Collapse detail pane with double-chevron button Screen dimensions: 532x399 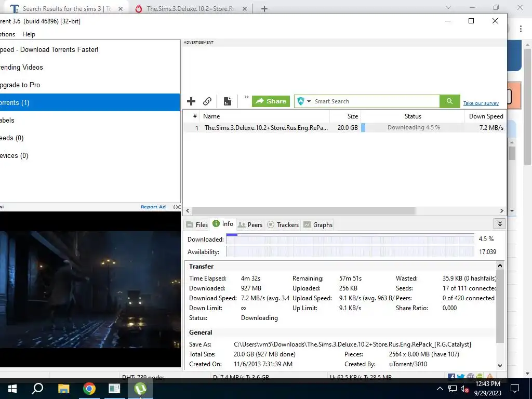499,224
